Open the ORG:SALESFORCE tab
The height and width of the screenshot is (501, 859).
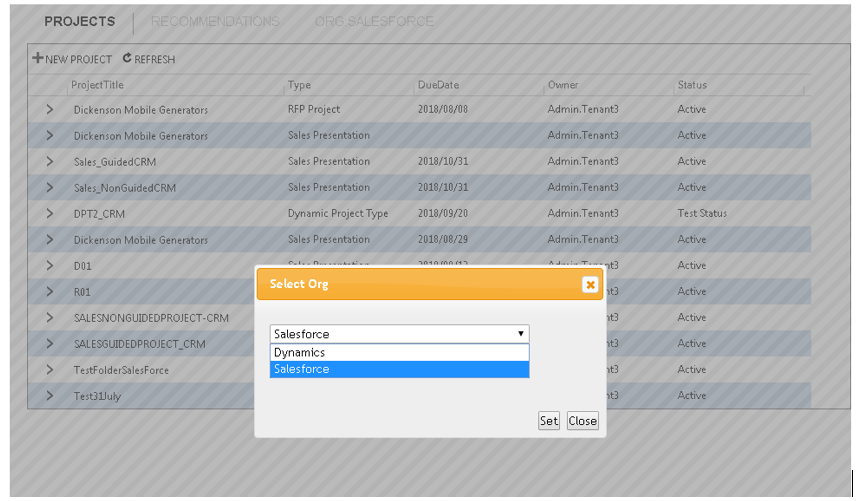374,21
